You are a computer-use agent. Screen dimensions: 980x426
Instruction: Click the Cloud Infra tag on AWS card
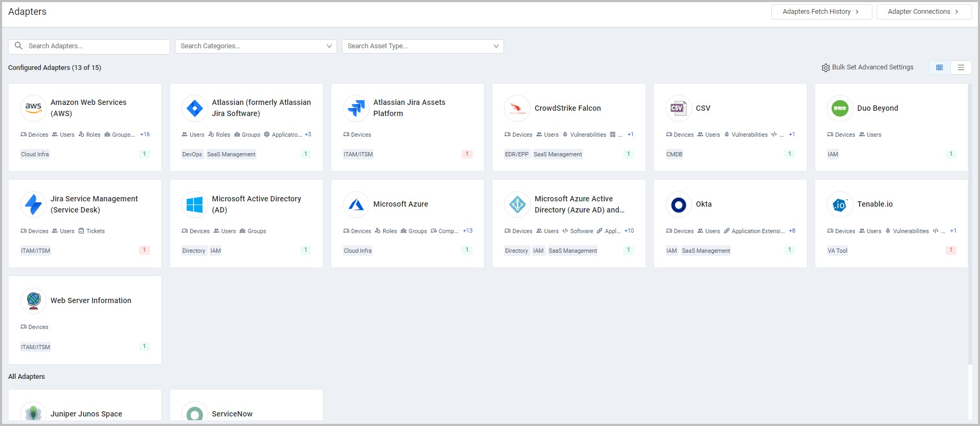(35, 155)
